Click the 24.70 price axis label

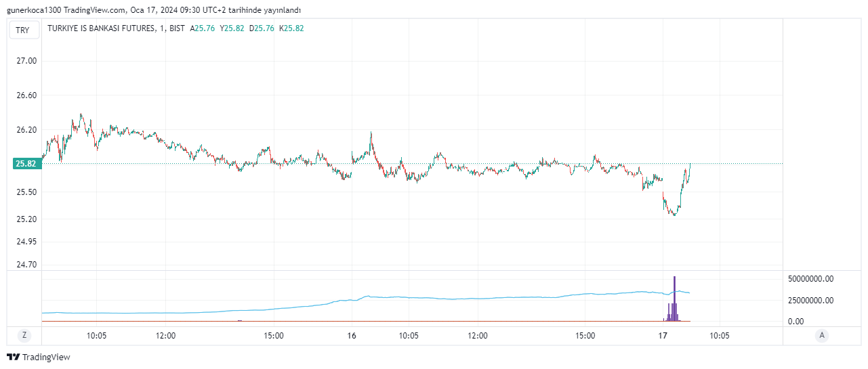click(26, 265)
